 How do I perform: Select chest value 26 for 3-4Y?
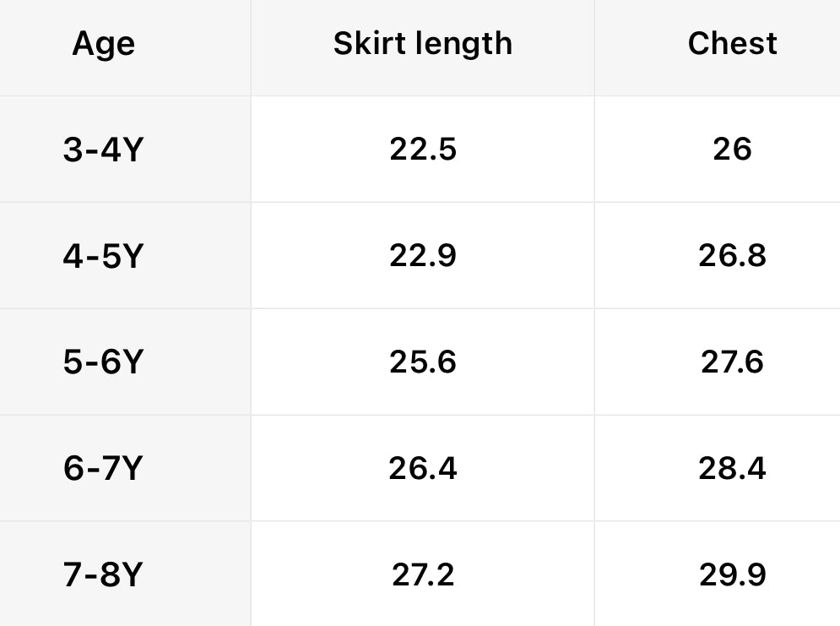(x=732, y=150)
